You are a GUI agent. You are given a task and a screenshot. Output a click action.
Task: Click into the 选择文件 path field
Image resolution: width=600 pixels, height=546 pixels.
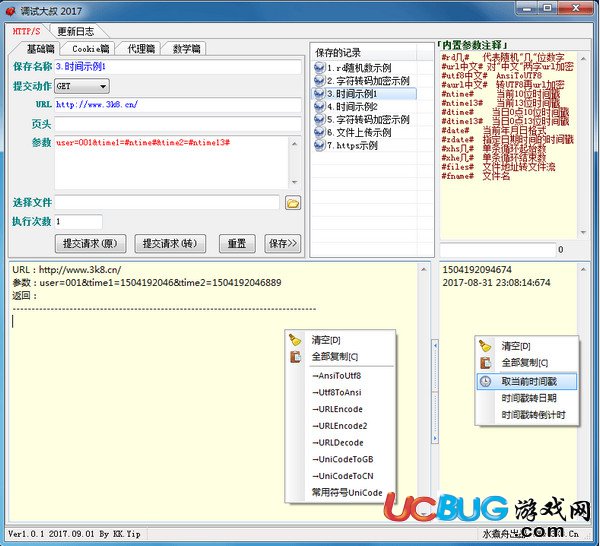(167, 202)
